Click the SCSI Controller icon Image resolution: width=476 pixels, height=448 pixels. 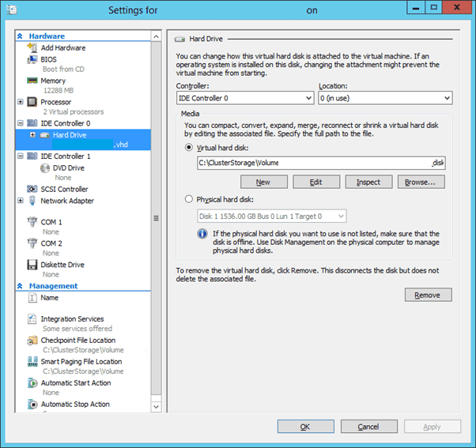(x=32, y=189)
